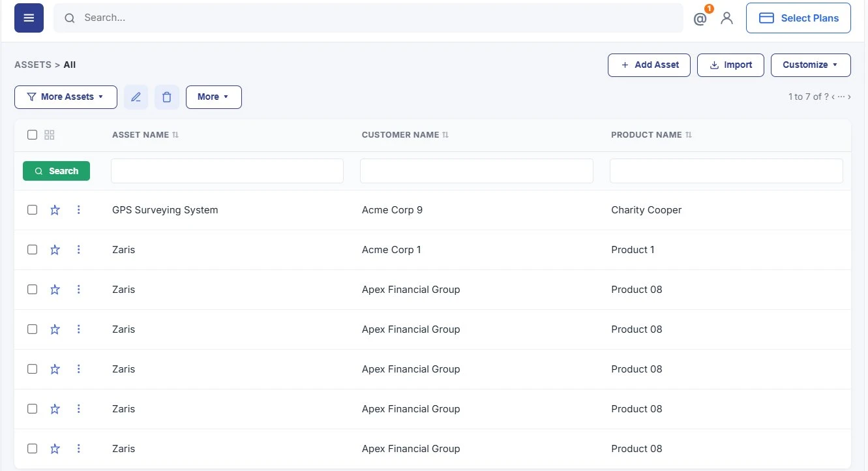The image size is (868, 471).
Task: Click the 'Acme Corp 9' customer cell
Action: click(x=392, y=210)
